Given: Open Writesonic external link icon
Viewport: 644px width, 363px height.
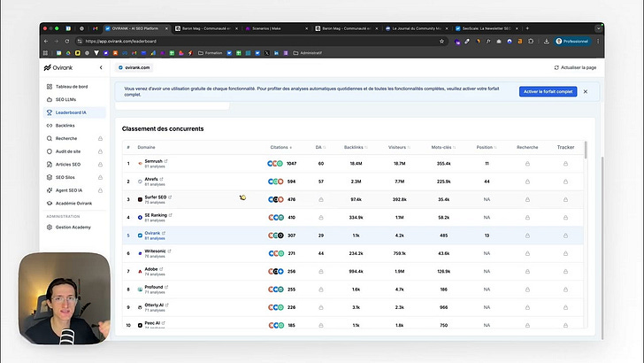Looking at the screenshot, I should [169, 251].
